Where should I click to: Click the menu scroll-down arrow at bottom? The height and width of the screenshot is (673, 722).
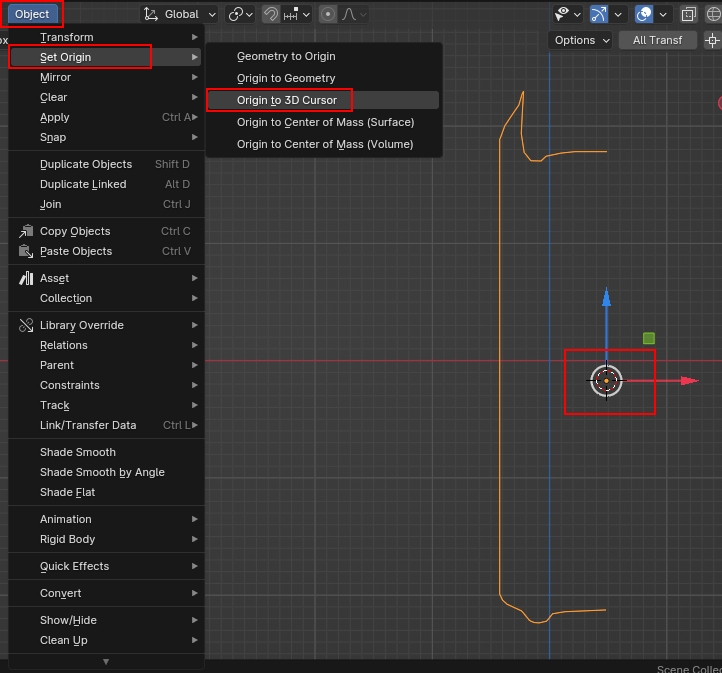click(x=106, y=661)
